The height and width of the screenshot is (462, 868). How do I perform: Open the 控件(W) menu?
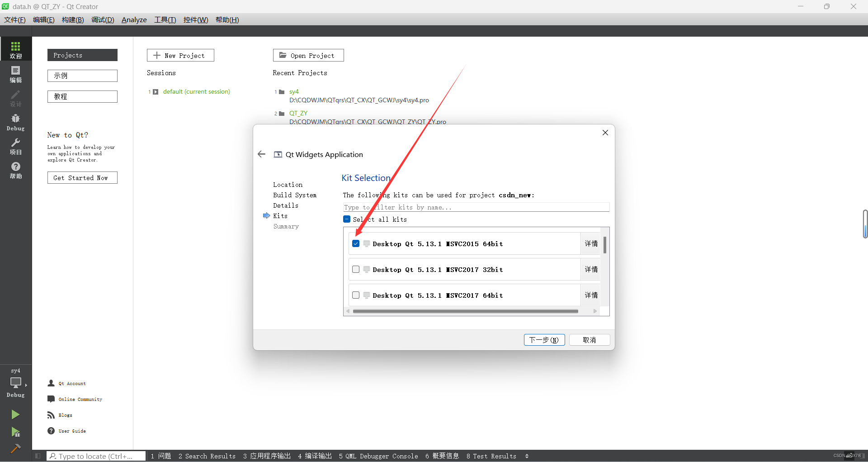coord(196,19)
